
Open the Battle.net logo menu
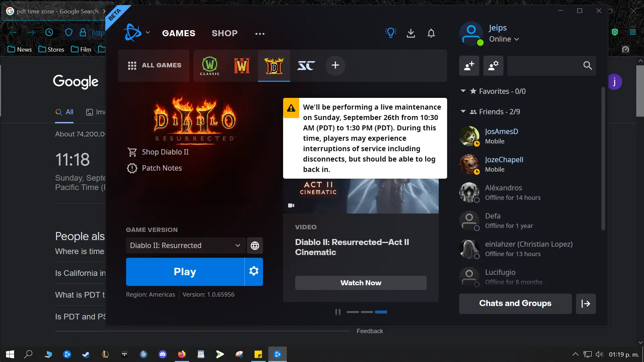pos(136,33)
